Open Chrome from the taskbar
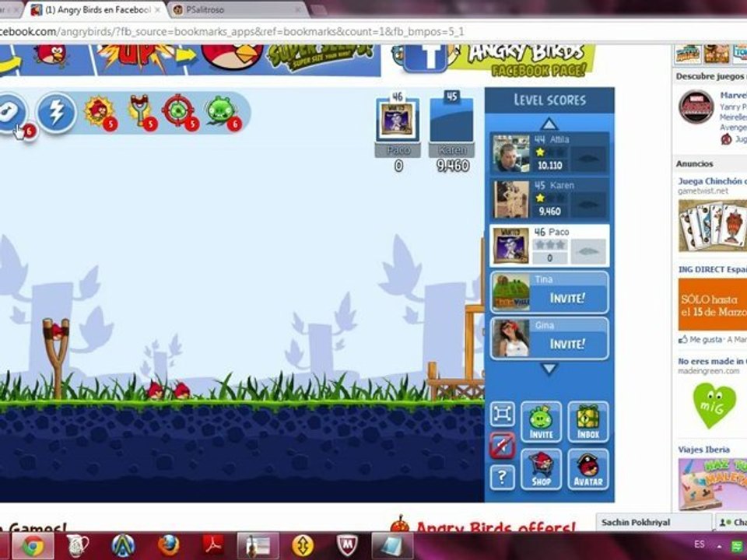 coord(33,546)
